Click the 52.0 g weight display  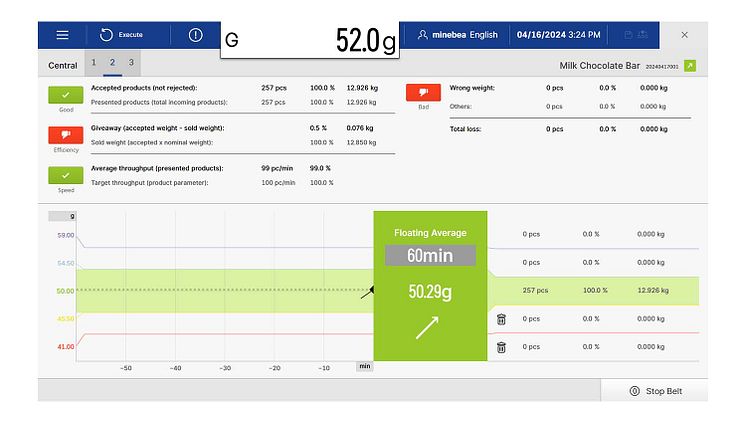coord(310,40)
